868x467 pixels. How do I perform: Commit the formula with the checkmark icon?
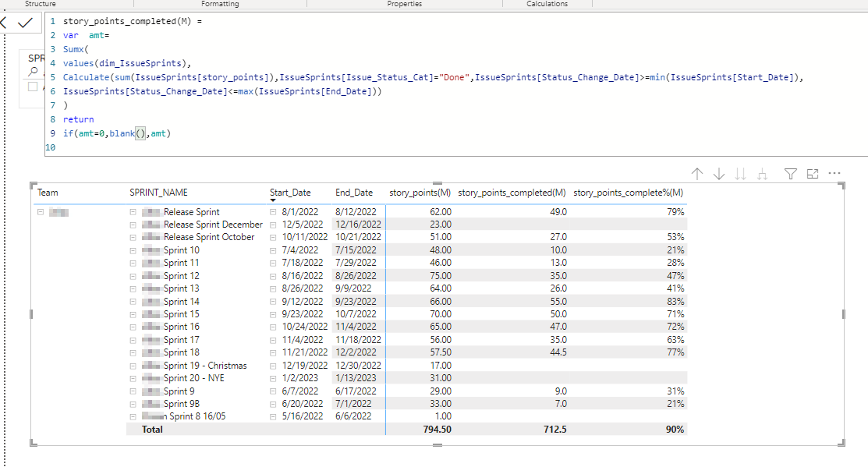(25, 23)
